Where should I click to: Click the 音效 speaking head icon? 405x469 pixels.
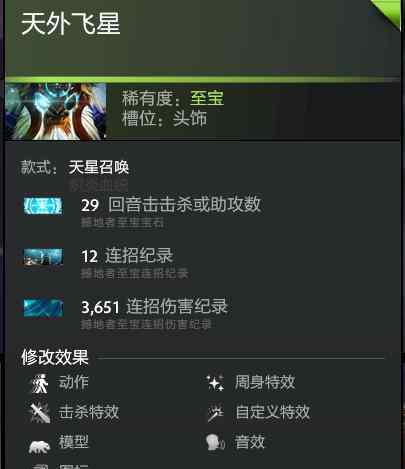pyautogui.click(x=215, y=443)
